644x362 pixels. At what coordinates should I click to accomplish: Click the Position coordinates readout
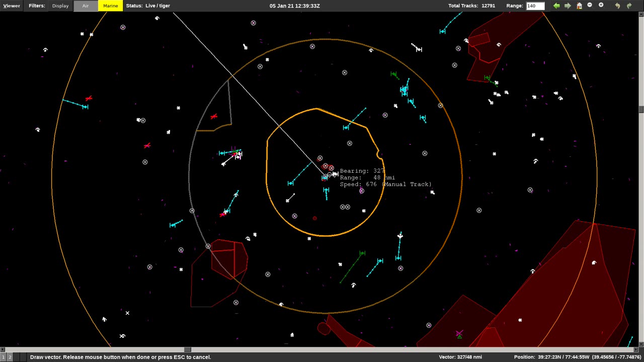(x=578, y=357)
